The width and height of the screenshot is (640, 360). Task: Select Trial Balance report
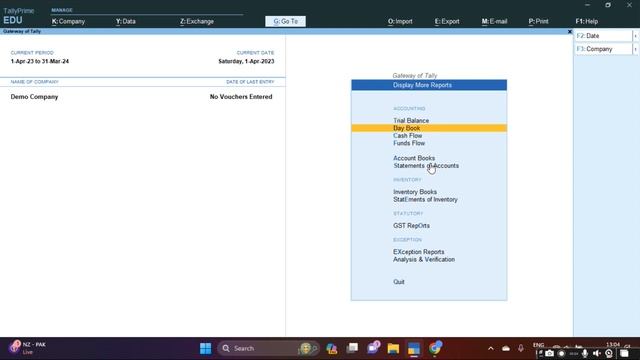(411, 120)
